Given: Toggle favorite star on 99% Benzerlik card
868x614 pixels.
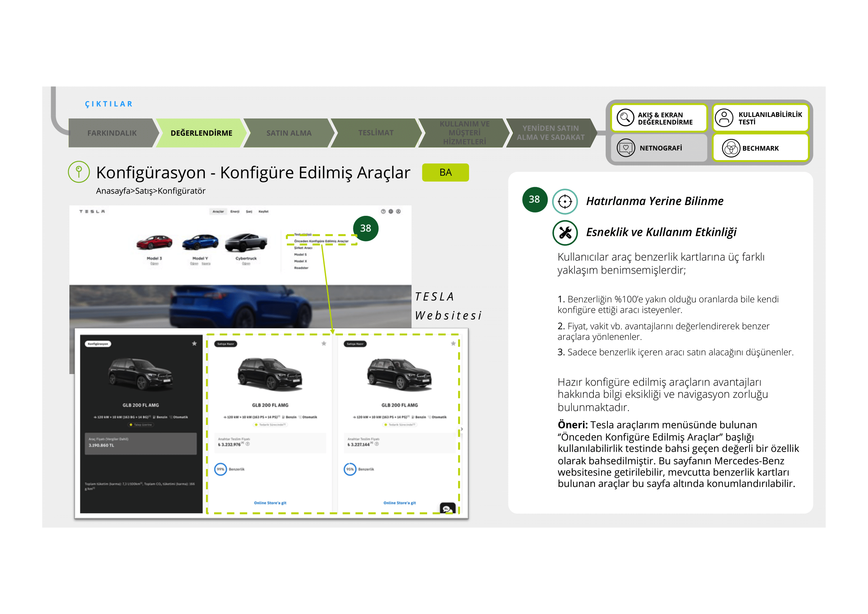Looking at the screenshot, I should point(324,344).
